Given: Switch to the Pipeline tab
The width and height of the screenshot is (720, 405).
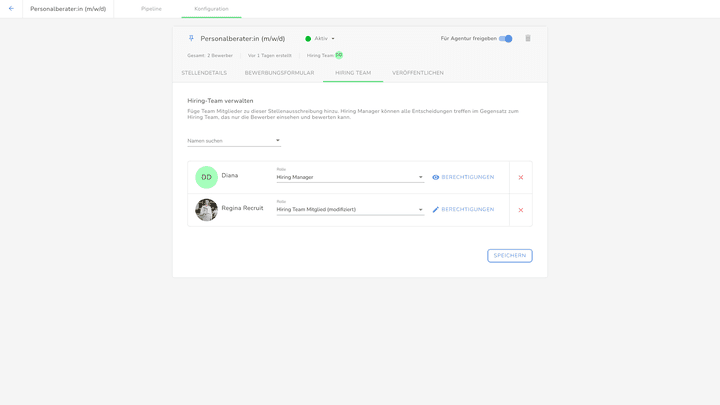Looking at the screenshot, I should 151,9.
